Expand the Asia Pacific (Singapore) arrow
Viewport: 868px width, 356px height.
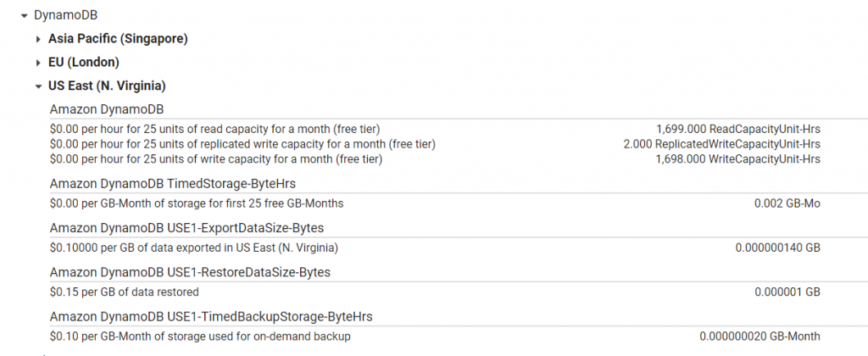[38, 39]
